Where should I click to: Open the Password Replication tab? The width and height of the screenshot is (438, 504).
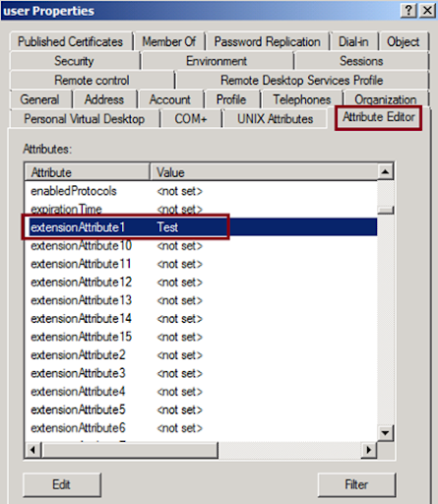(x=268, y=41)
